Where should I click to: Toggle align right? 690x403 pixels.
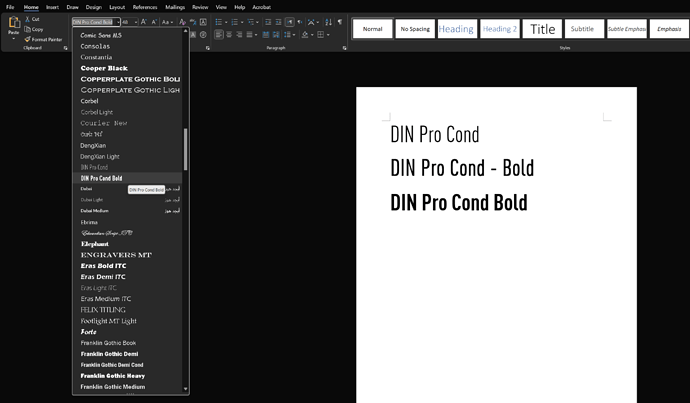(x=239, y=34)
